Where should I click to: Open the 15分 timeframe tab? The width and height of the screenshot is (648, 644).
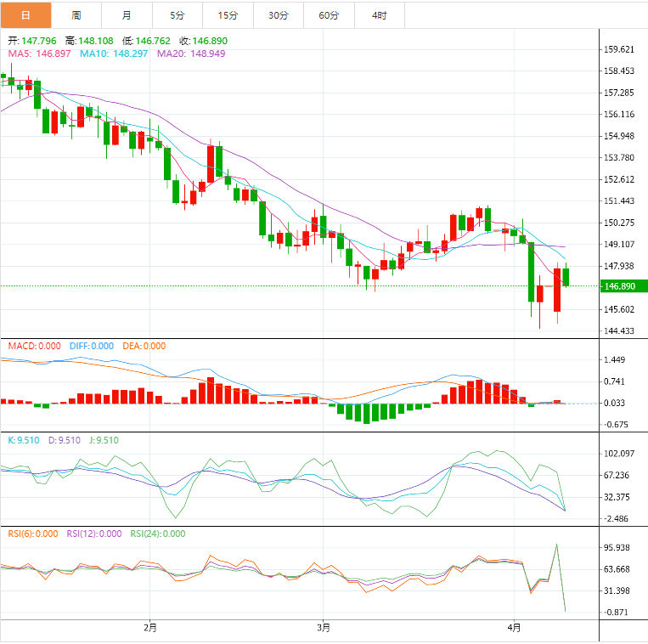pyautogui.click(x=228, y=15)
